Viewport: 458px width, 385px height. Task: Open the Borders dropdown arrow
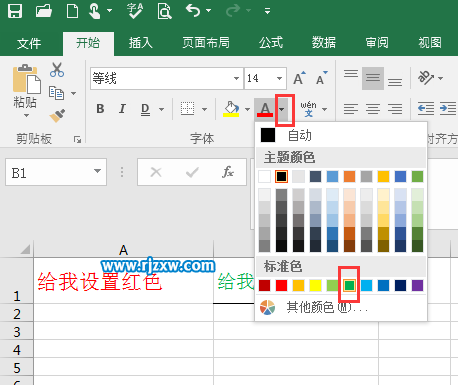tap(204, 109)
